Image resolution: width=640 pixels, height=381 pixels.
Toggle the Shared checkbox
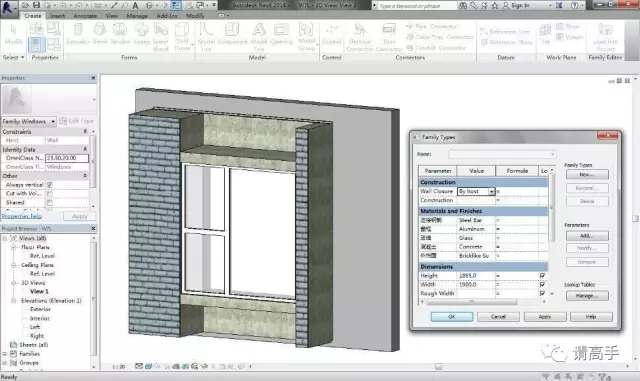tap(49, 203)
